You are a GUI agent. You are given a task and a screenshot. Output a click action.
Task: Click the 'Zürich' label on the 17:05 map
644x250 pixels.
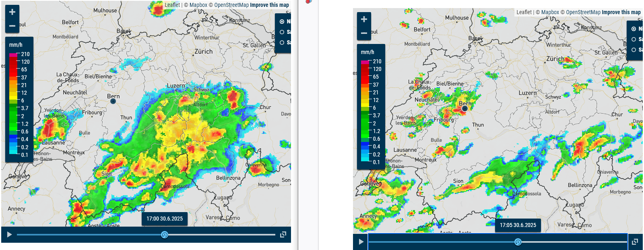(555, 59)
